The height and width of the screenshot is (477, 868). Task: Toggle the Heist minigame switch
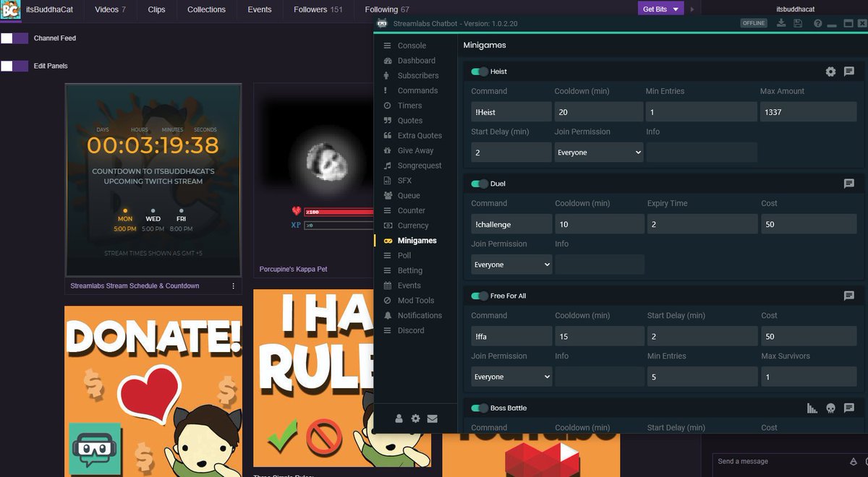pyautogui.click(x=480, y=72)
